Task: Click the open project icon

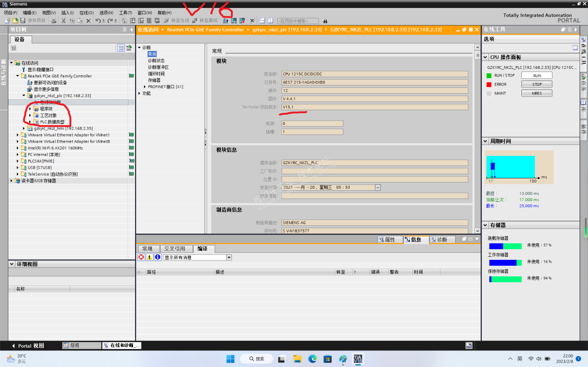Action: (x=15, y=21)
